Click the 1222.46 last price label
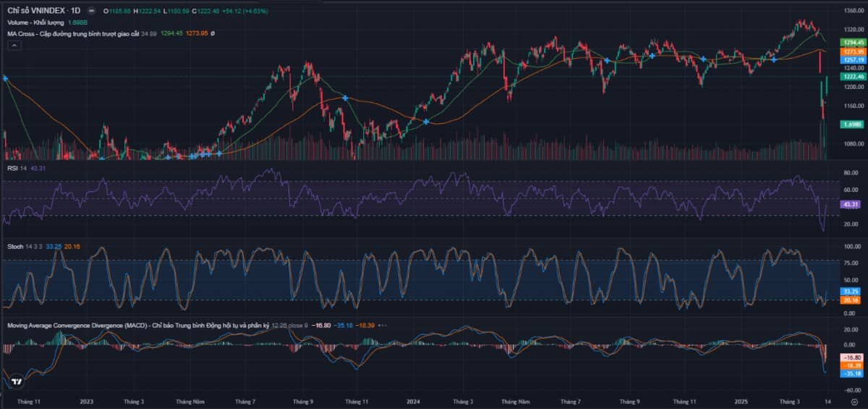 tap(851, 76)
